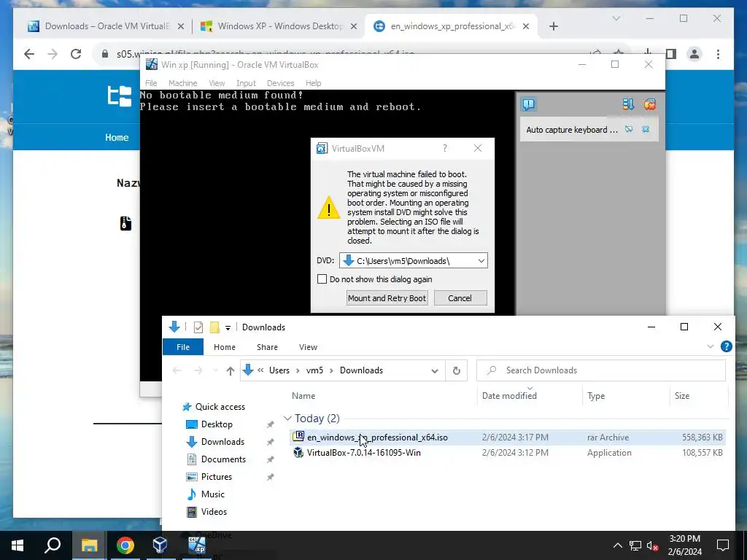Open Chrome three-dot menu
The width and height of the screenshot is (747, 560).
point(718,54)
